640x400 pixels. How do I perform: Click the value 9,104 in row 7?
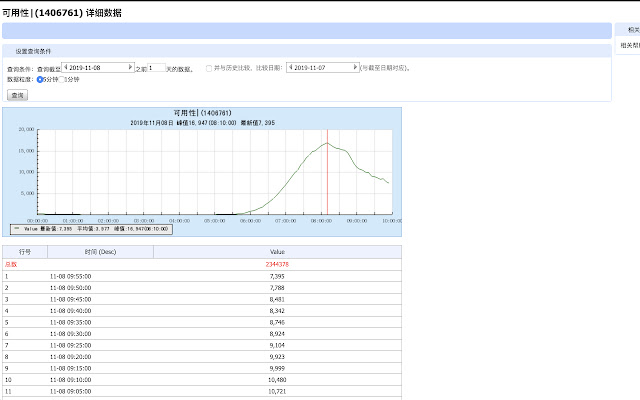[277, 345]
